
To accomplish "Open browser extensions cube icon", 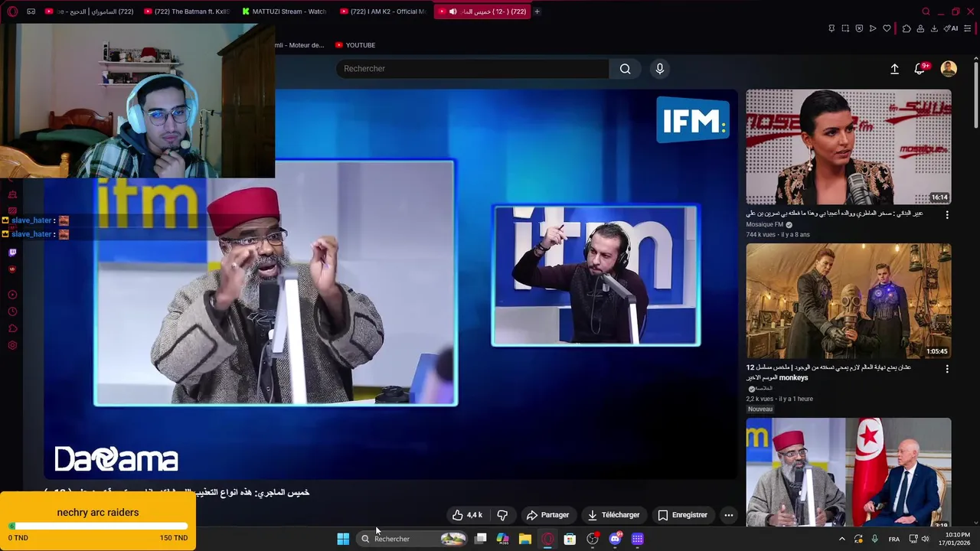I will pyautogui.click(x=906, y=28).
